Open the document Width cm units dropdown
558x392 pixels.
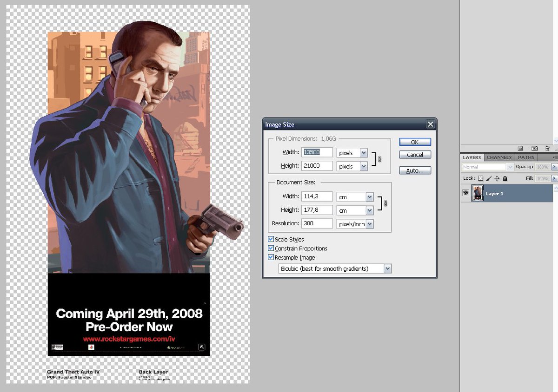tap(355, 196)
